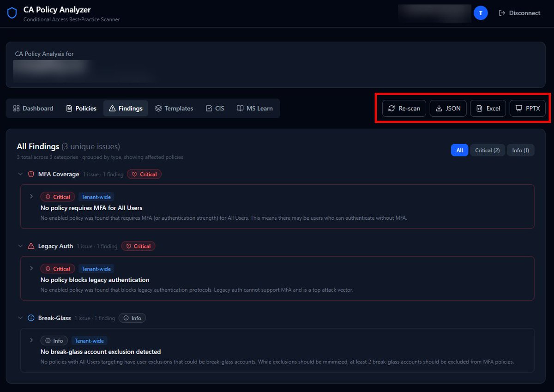Click the exit icon next to Disconnect
The image size is (554, 392).
pos(502,13)
